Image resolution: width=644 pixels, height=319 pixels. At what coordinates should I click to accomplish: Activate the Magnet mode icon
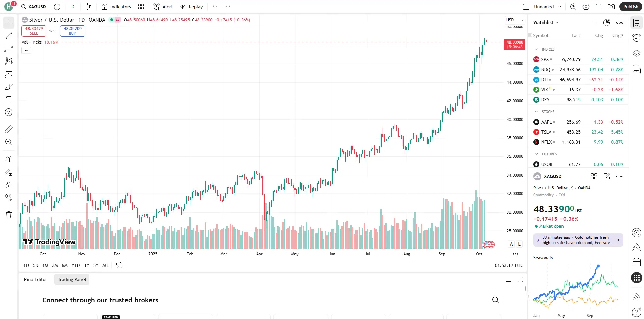[9, 159]
